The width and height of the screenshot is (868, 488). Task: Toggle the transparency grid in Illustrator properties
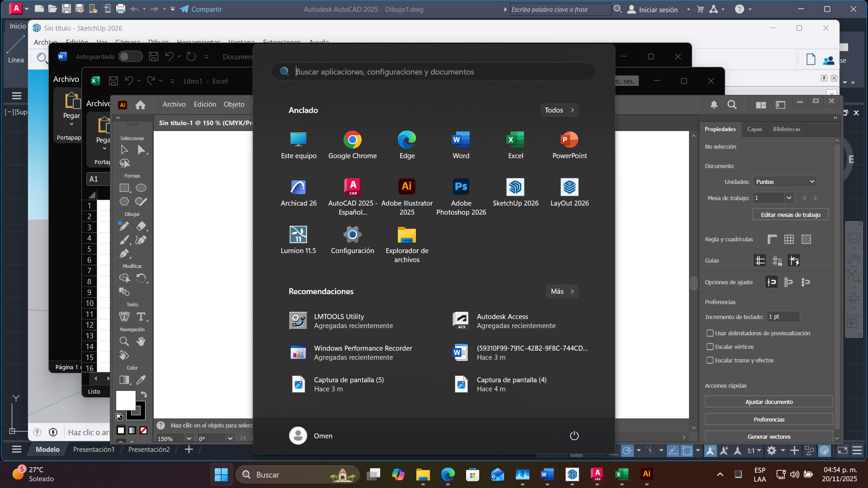pyautogui.click(x=806, y=239)
